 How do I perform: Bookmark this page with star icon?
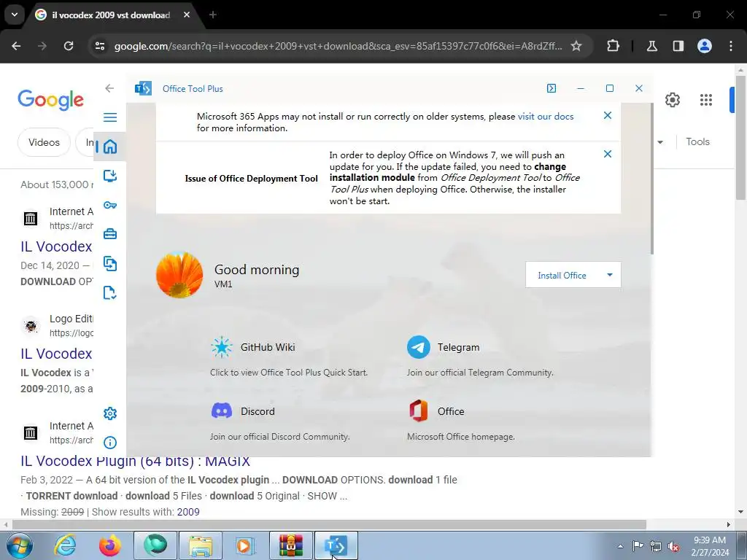coord(576,46)
